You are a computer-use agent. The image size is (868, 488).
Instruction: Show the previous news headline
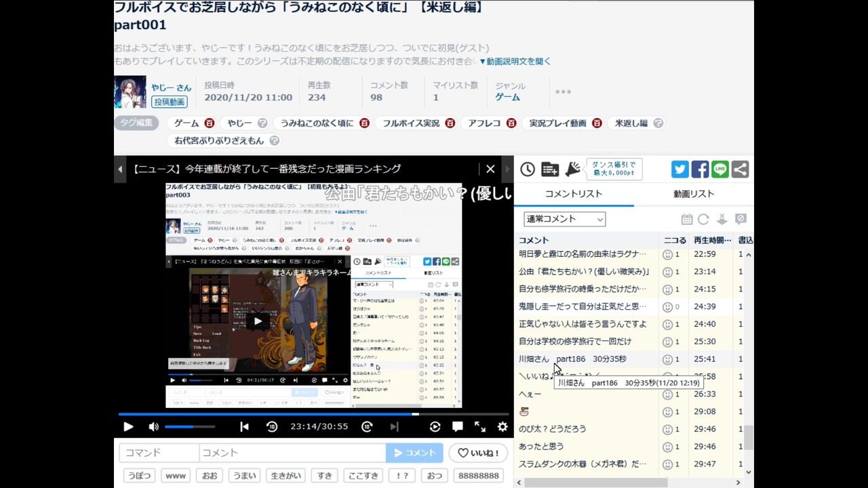[120, 169]
